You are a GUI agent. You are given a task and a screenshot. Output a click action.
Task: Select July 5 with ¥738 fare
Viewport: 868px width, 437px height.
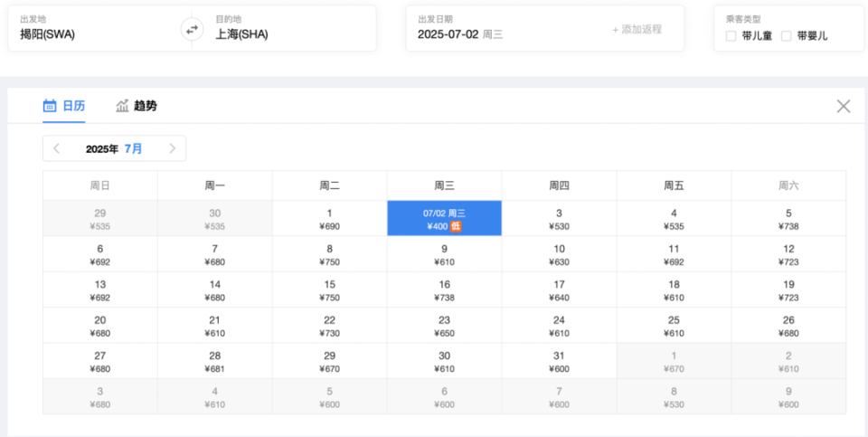(788, 219)
